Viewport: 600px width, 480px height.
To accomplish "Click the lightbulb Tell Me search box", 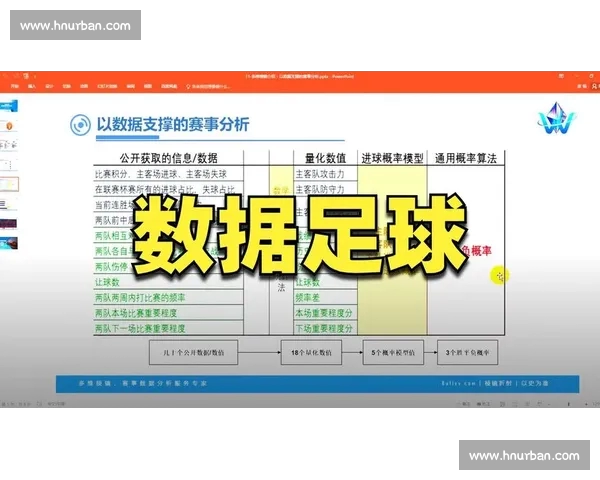I will tap(208, 87).
